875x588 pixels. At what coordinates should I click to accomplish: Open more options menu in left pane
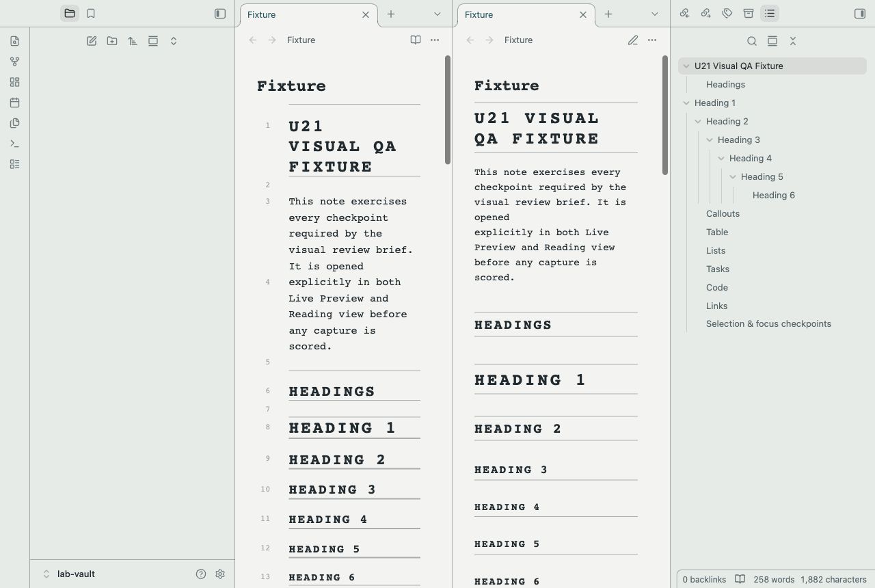(x=435, y=40)
